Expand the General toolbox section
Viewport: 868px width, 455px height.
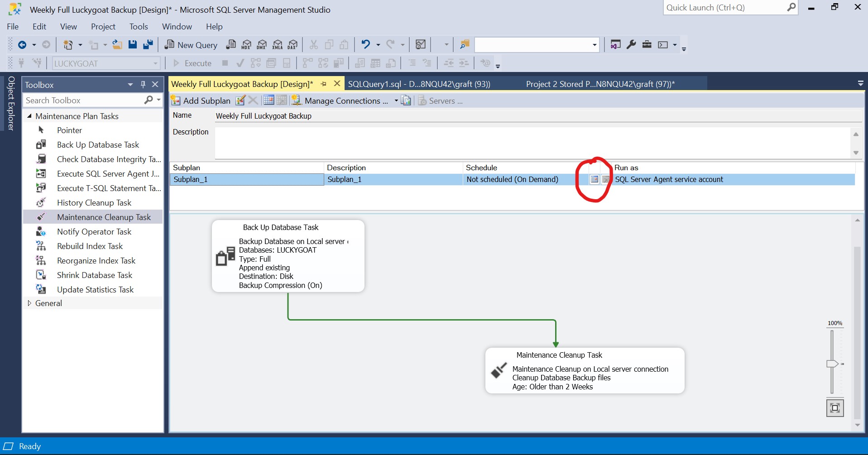tap(29, 303)
